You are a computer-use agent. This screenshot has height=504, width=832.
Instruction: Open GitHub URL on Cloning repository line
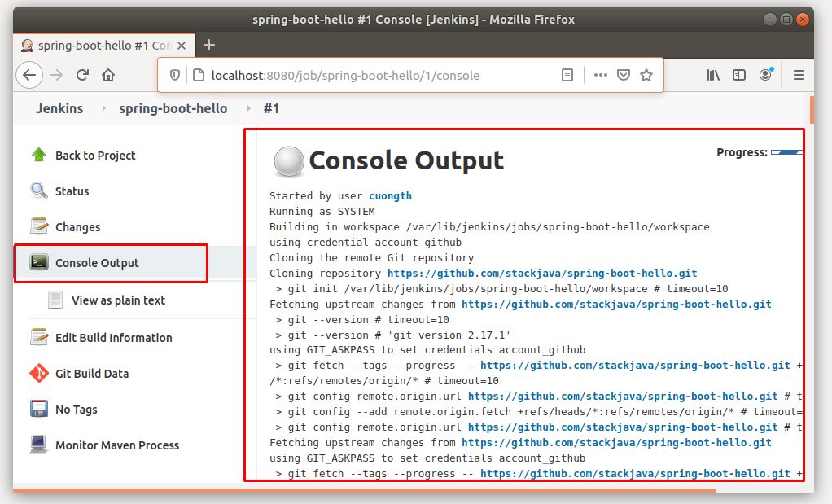click(542, 274)
